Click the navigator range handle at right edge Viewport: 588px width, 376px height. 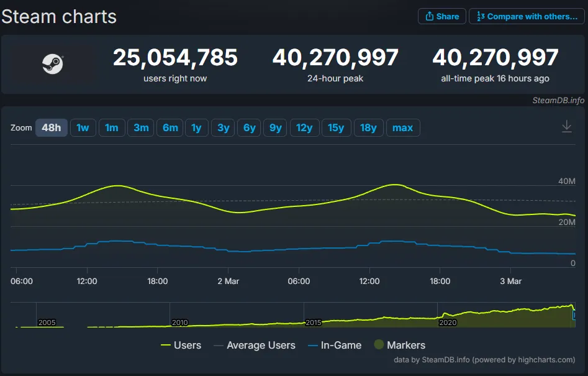pos(574,316)
